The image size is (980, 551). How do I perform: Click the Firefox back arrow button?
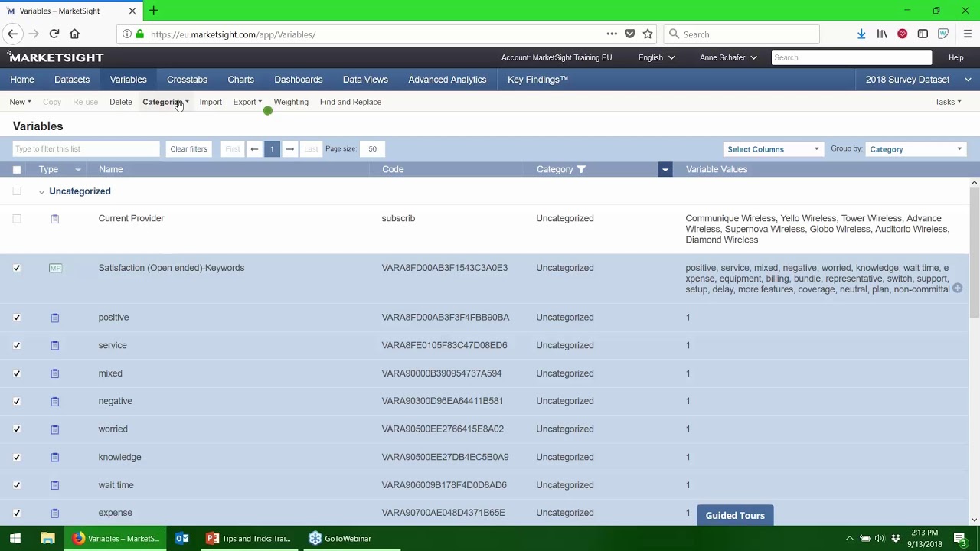(12, 34)
